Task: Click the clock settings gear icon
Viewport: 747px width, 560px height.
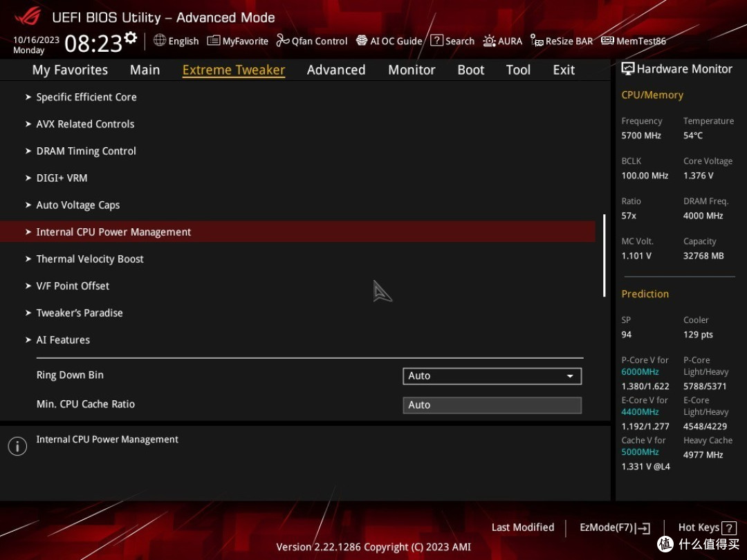Action: click(131, 37)
